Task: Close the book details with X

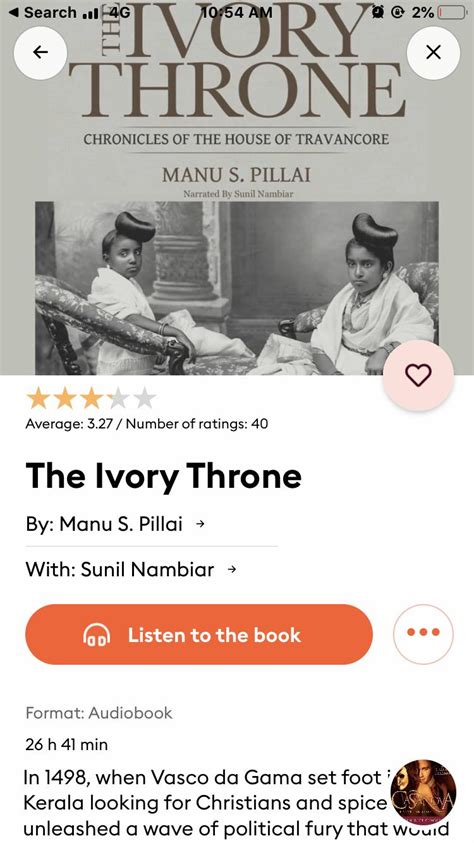Action: [433, 52]
